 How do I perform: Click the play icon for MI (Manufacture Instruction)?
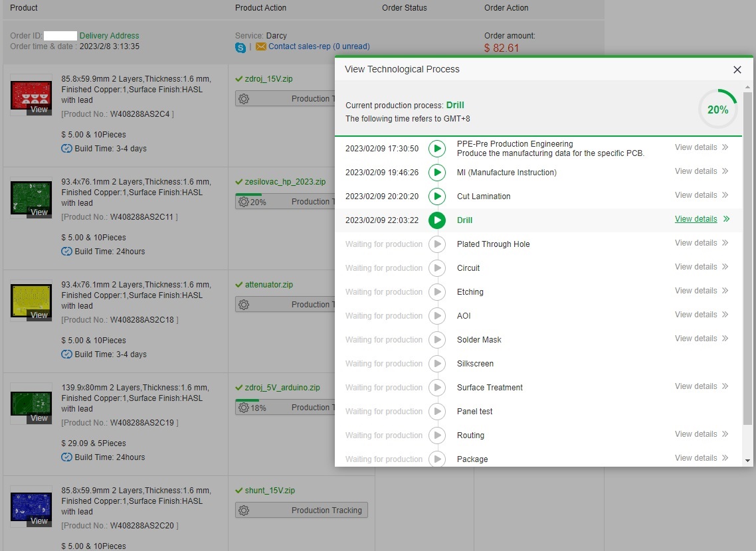pyautogui.click(x=437, y=173)
